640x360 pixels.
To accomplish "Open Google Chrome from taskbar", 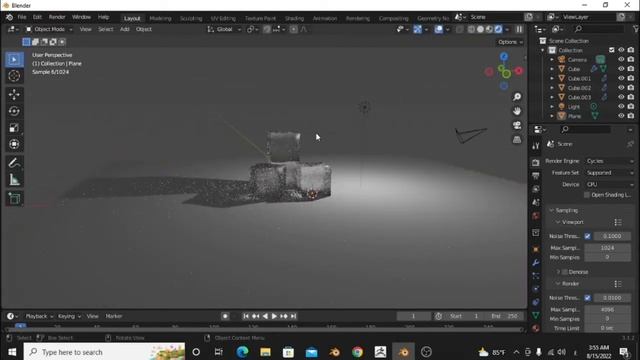I will (x=358, y=352).
